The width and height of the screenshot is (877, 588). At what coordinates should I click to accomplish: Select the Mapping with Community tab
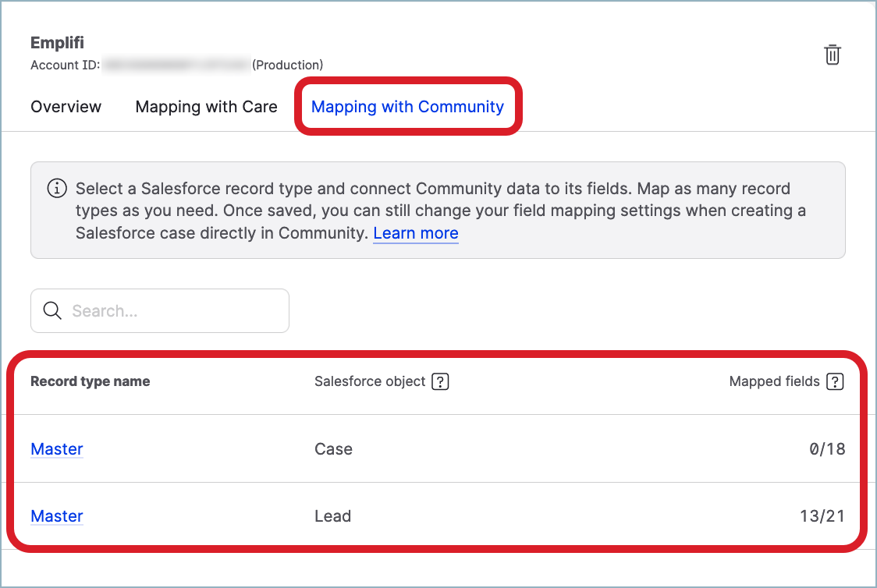407,107
